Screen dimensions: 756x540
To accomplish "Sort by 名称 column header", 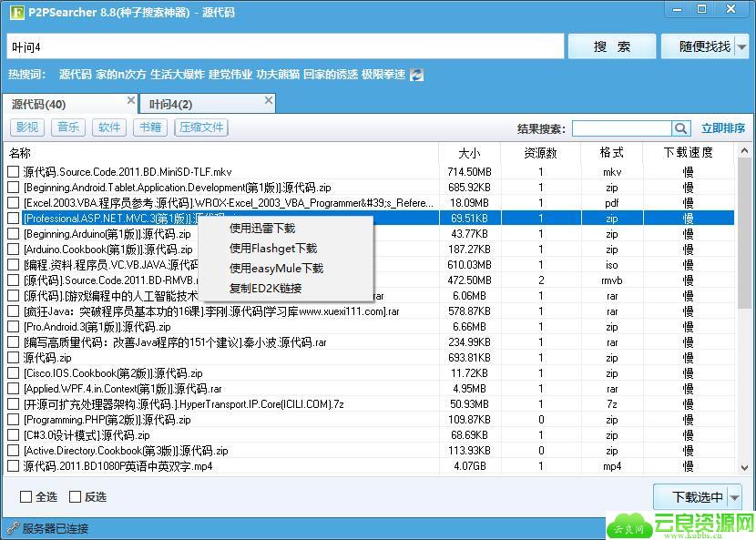I will (x=221, y=153).
